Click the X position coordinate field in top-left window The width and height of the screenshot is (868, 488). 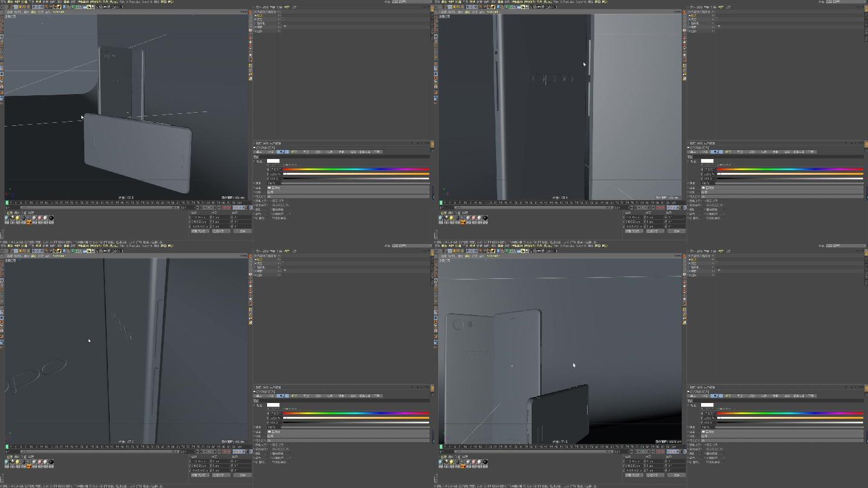(x=200, y=217)
